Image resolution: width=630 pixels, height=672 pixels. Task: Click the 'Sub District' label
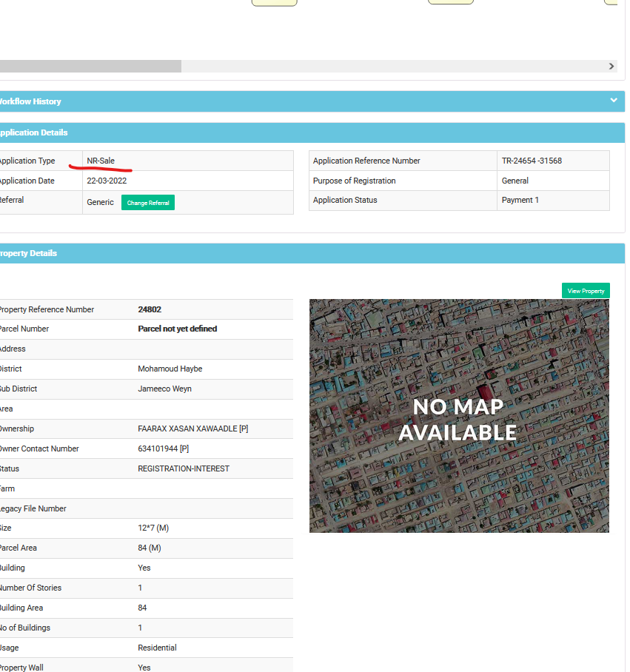(19, 389)
